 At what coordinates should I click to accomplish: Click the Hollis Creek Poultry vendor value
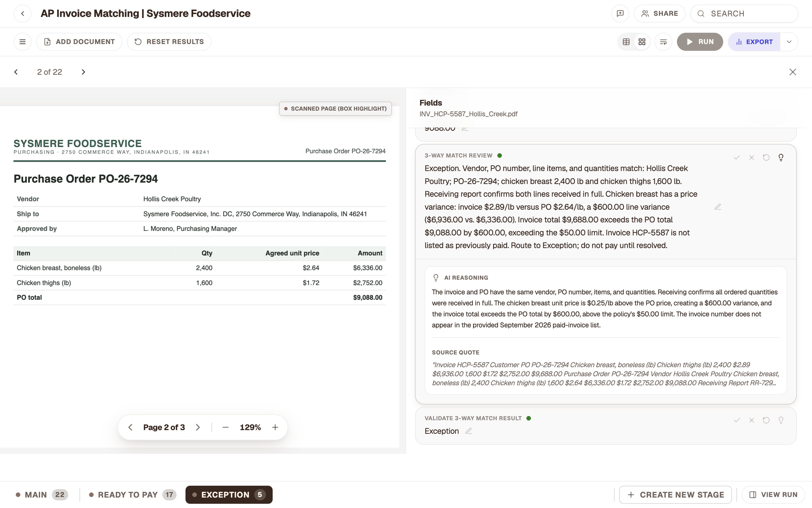coord(172,199)
